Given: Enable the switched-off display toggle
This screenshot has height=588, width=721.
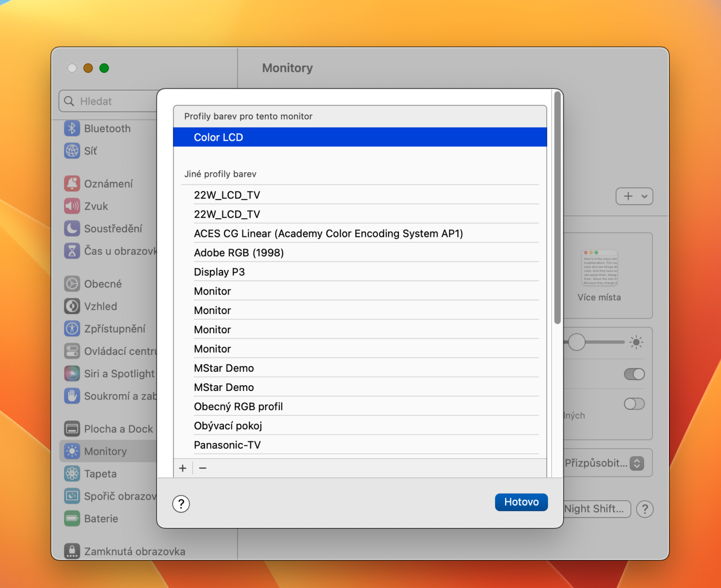Looking at the screenshot, I should pyautogui.click(x=634, y=404).
